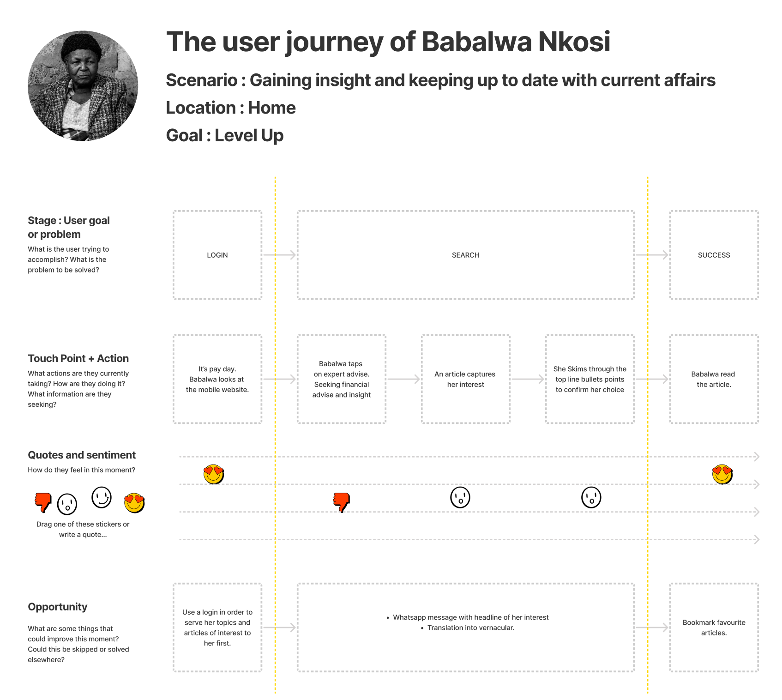Select the 'Babalwa taps on expert advise' card
Image resolution: width=782 pixels, height=700 pixels.
click(x=342, y=379)
